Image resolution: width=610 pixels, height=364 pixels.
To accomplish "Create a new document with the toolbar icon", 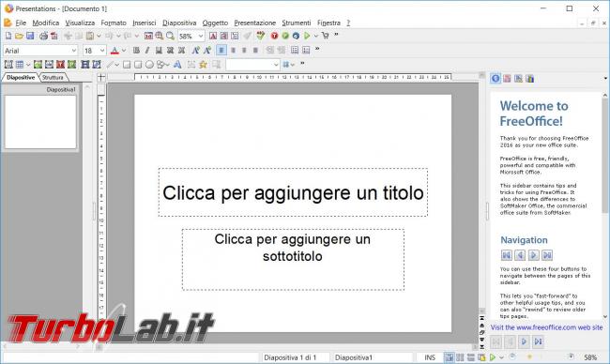I will pyautogui.click(x=8, y=36).
